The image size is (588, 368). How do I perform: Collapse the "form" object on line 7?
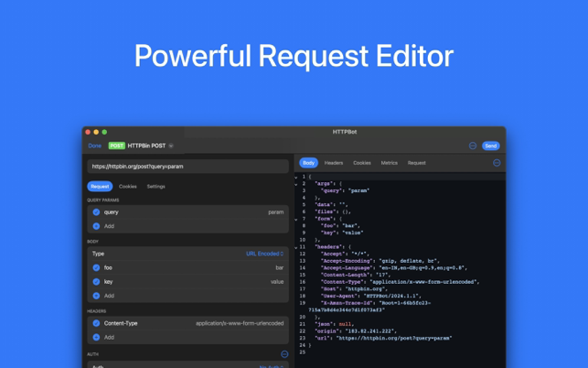tap(296, 220)
